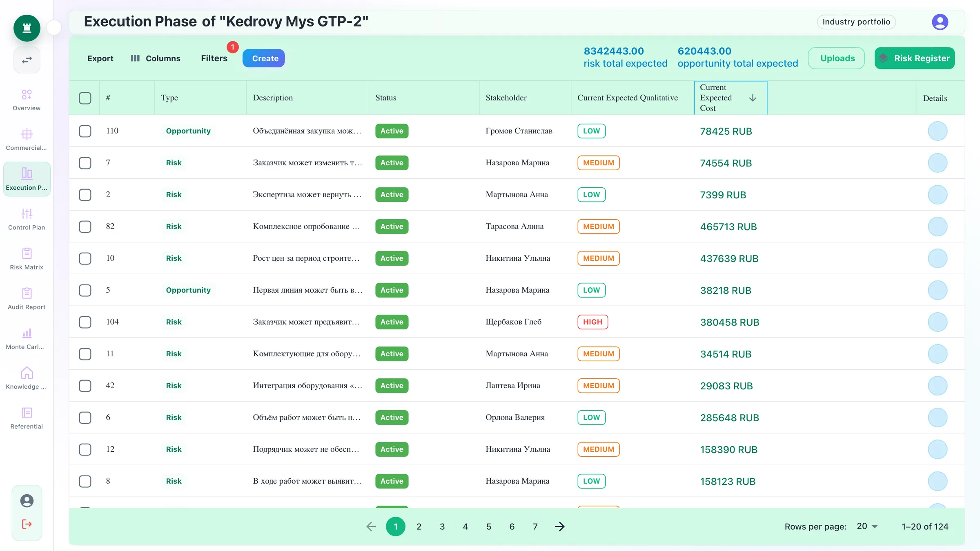This screenshot has width=980, height=551.
Task: Open Control Plan from sidebar
Action: (x=27, y=219)
